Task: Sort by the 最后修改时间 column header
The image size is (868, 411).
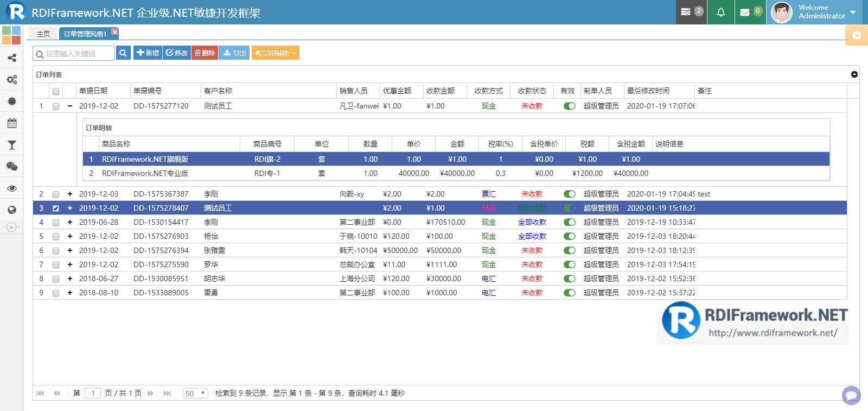Action: (660, 91)
